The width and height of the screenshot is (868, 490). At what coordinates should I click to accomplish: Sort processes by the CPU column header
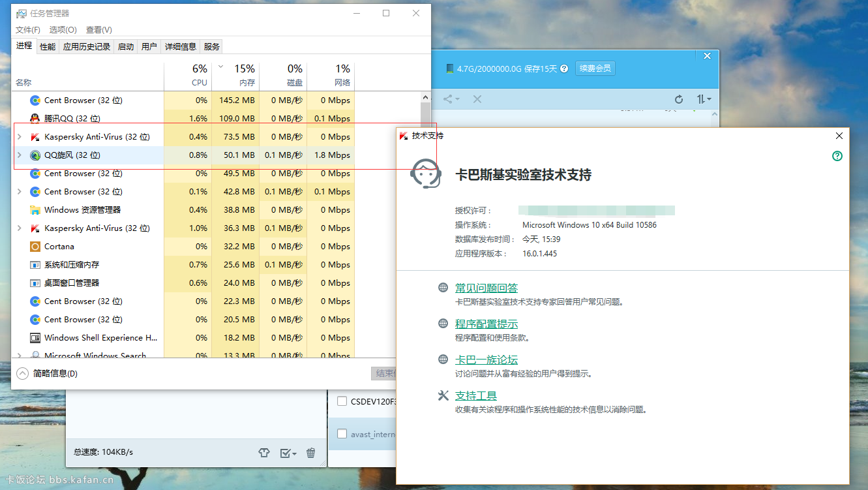click(x=188, y=76)
